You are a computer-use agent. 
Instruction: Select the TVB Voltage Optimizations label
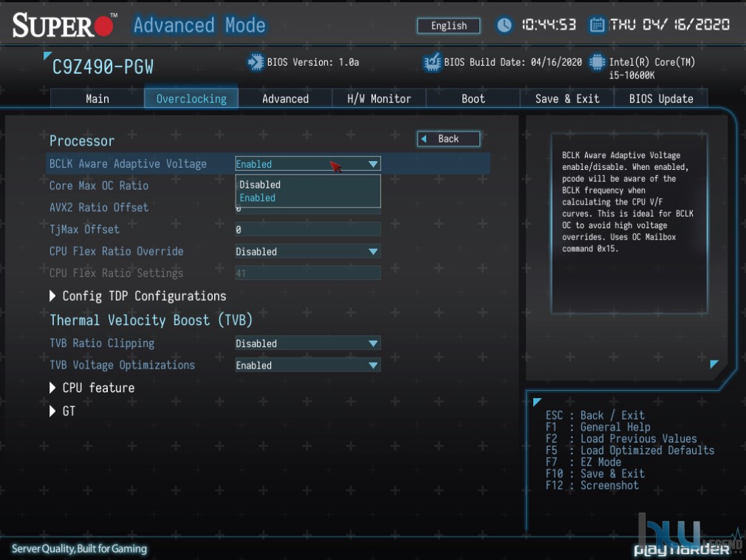pyautogui.click(x=123, y=365)
